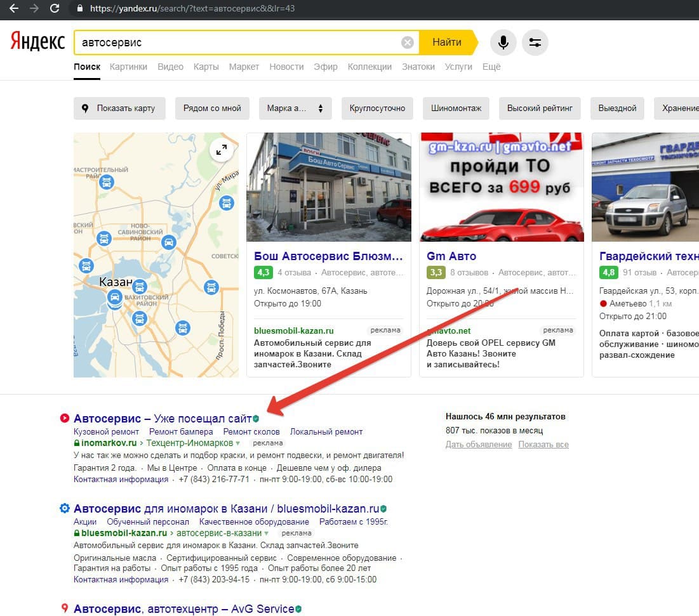The height and width of the screenshot is (616, 699).
Task: Click the URL address bar text
Action: pyautogui.click(x=192, y=8)
